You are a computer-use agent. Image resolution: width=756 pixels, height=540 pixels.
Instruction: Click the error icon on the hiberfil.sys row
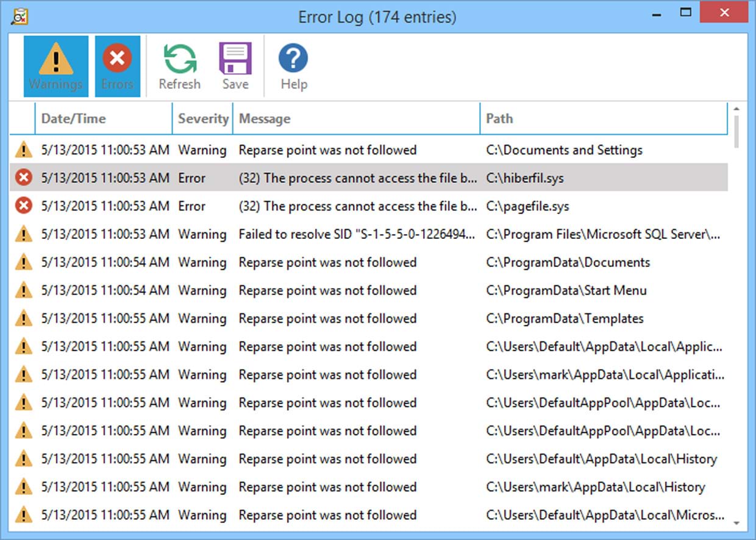pos(23,177)
